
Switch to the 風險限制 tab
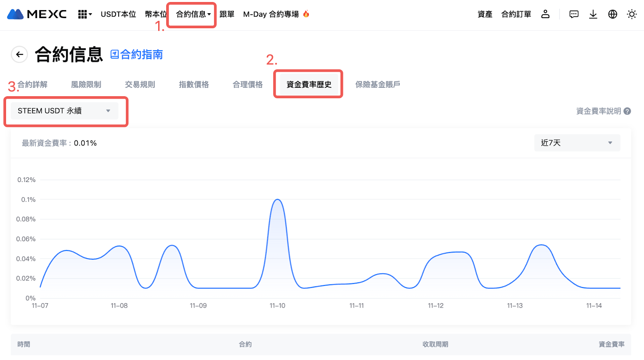pyautogui.click(x=86, y=85)
